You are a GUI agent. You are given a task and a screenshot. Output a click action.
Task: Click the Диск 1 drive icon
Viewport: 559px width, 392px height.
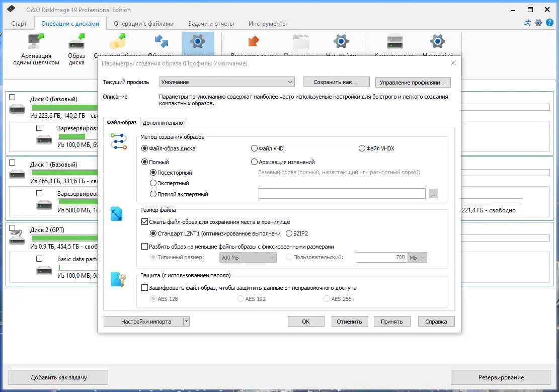(17, 175)
